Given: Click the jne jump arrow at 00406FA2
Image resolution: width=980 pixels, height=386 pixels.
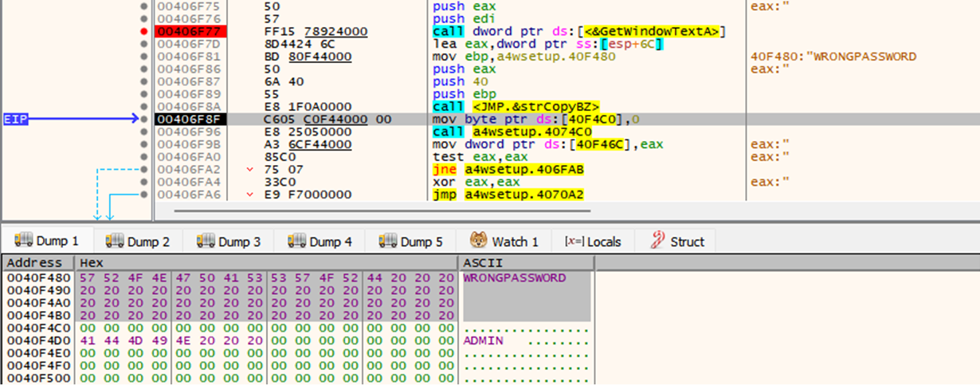Looking at the screenshot, I should tap(250, 169).
